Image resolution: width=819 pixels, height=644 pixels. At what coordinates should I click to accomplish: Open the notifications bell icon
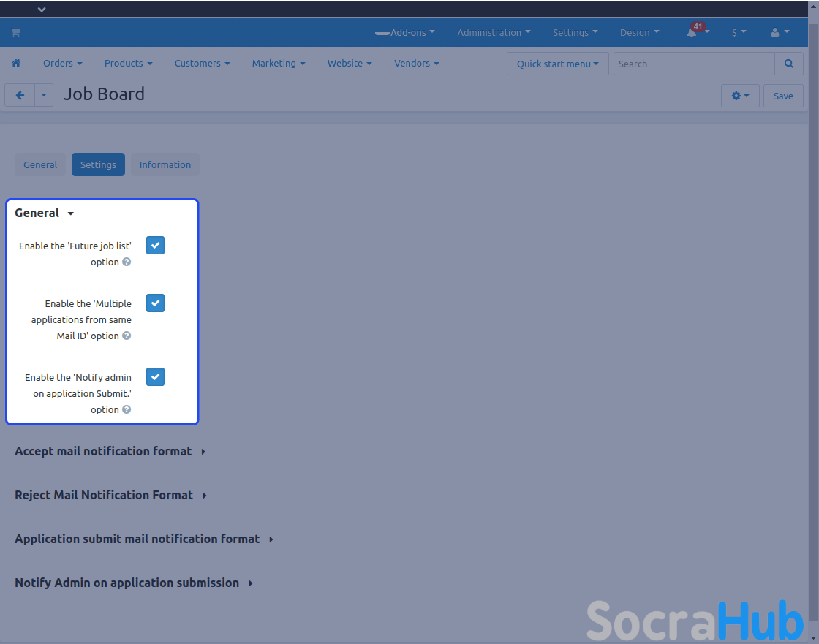(x=692, y=32)
